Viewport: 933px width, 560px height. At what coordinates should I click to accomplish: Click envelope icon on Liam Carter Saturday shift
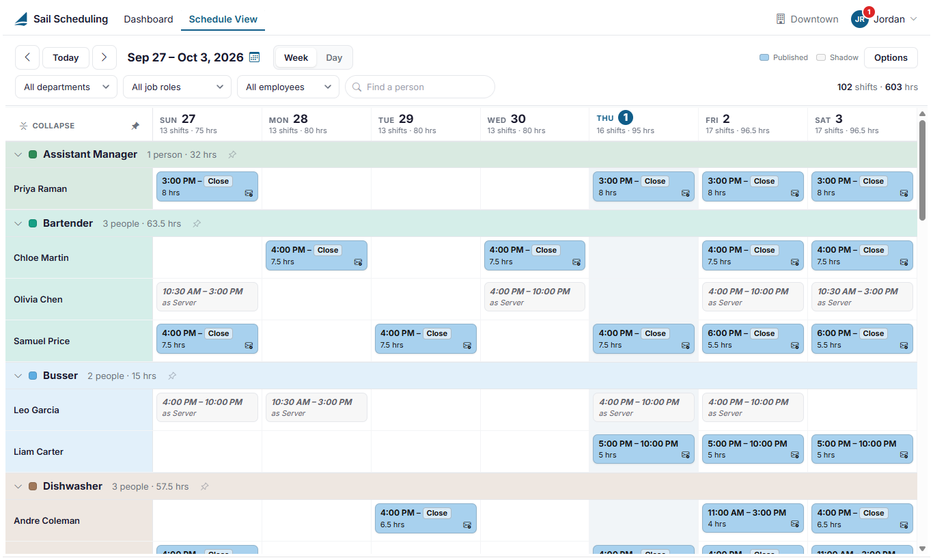tap(904, 456)
